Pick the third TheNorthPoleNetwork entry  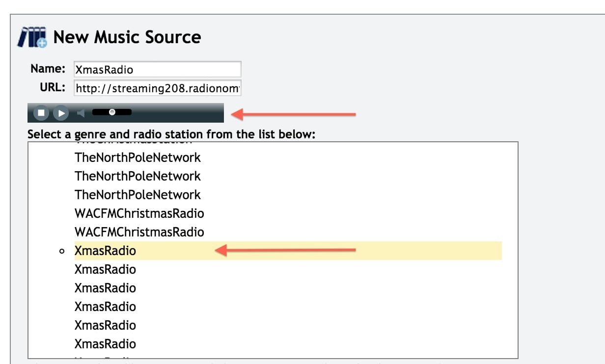pos(137,195)
